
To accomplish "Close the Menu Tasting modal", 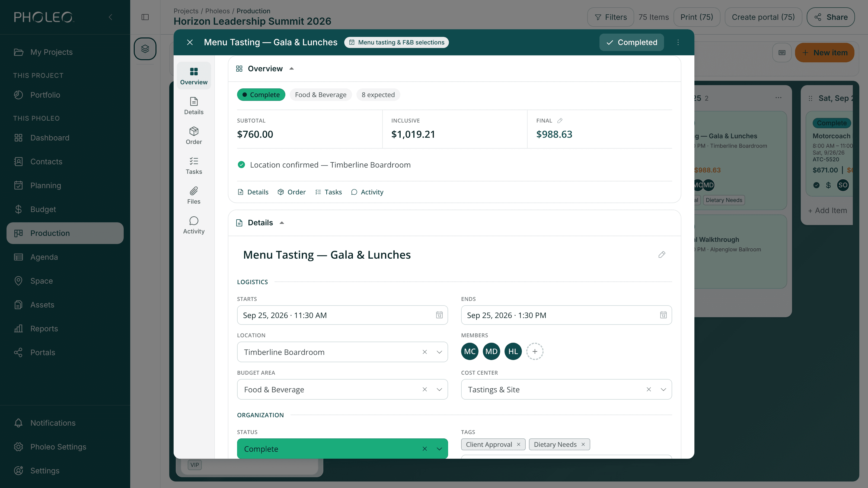I will [190, 43].
